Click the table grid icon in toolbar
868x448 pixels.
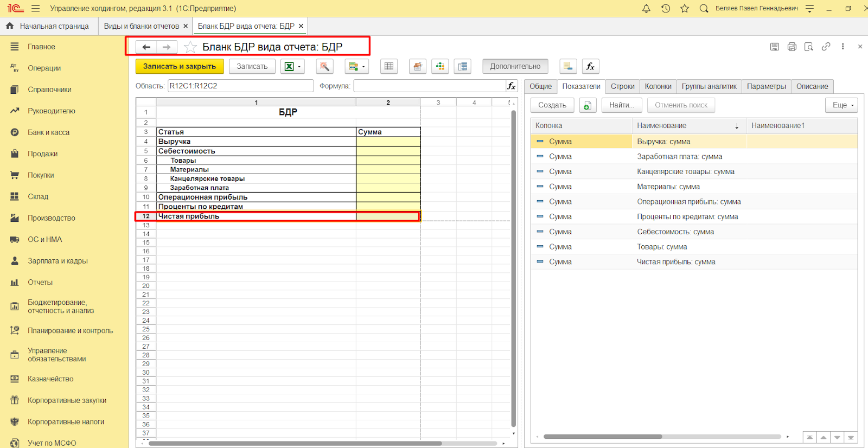coord(389,66)
